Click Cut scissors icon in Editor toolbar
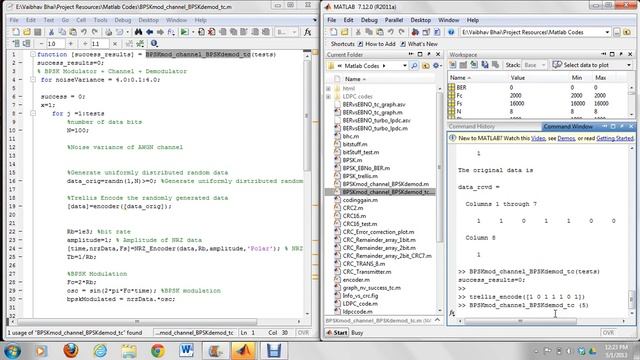Image resolution: width=640 pixels, height=360 pixels. (51, 32)
